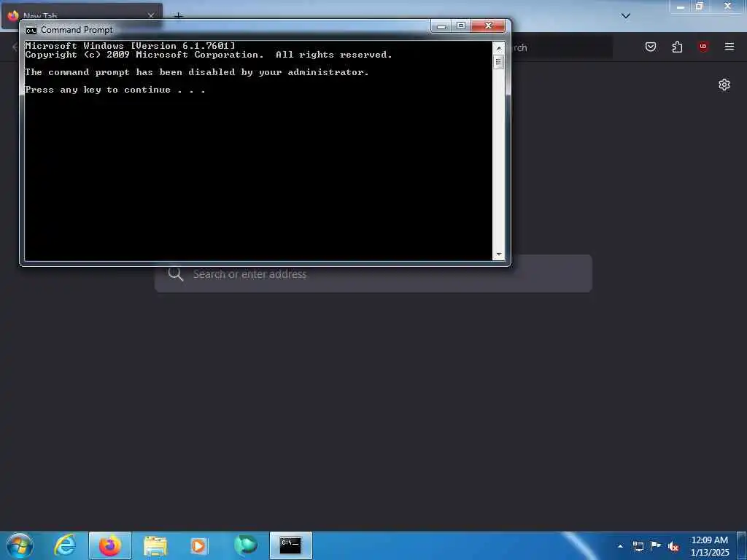Image resolution: width=747 pixels, height=560 pixels.
Task: Maximize the Command Prompt window
Action: coord(461,26)
